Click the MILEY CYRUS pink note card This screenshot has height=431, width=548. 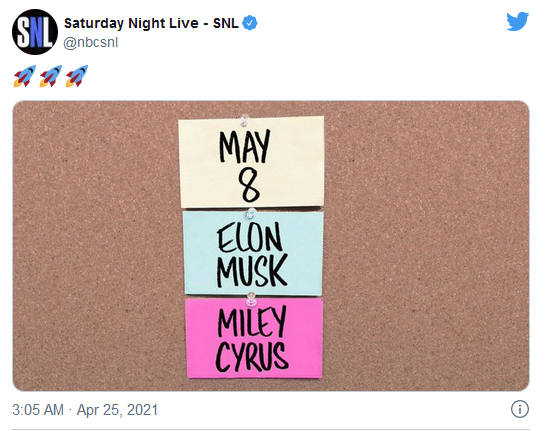pos(254,338)
